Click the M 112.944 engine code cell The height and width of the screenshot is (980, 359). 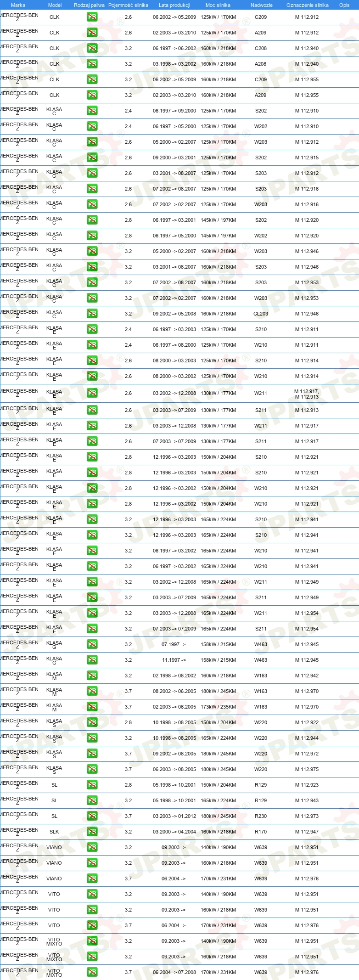pos(307,738)
